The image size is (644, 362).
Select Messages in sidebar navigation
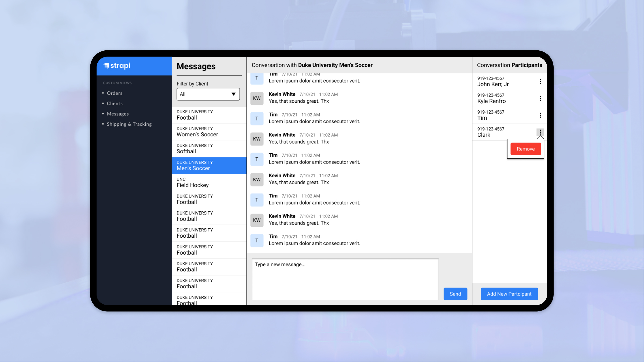coord(117,114)
